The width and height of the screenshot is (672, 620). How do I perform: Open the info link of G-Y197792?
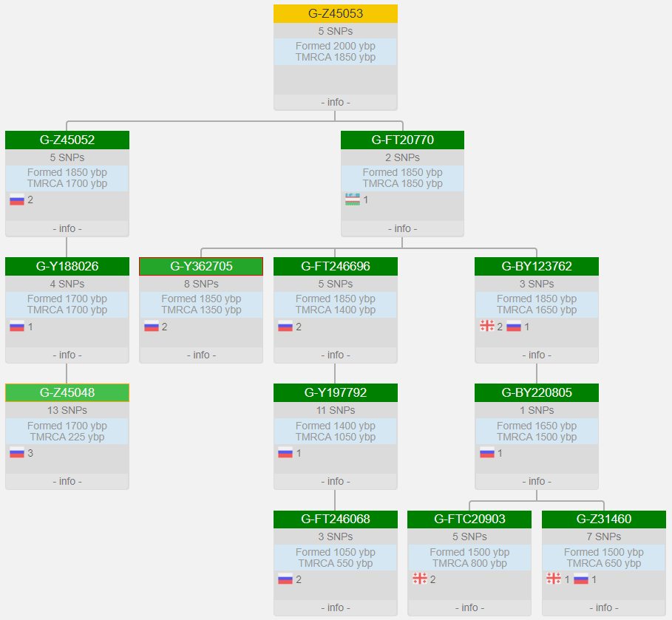[x=335, y=481]
